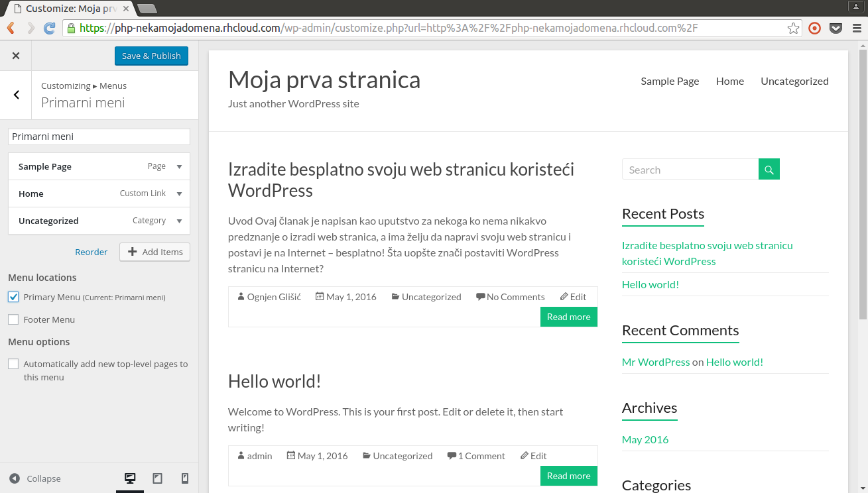The width and height of the screenshot is (868, 493).
Task: Click the browser Forward arrow
Action: 31,28
